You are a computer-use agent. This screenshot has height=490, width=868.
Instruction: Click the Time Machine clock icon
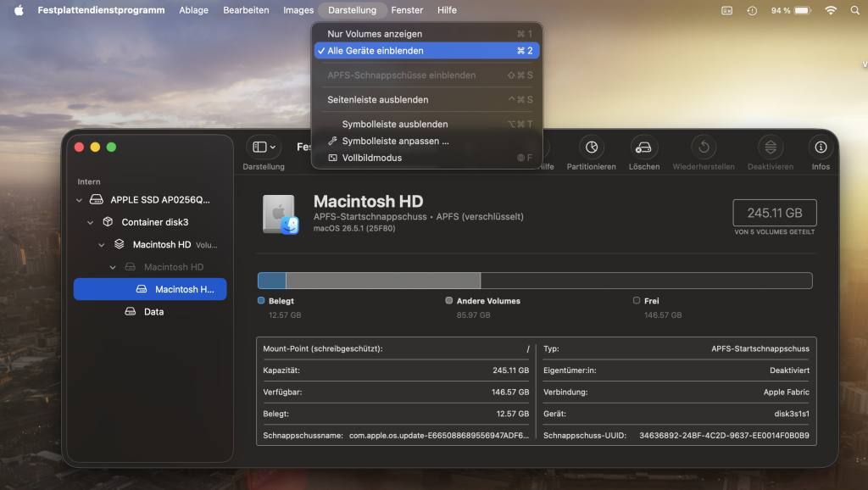pos(752,10)
